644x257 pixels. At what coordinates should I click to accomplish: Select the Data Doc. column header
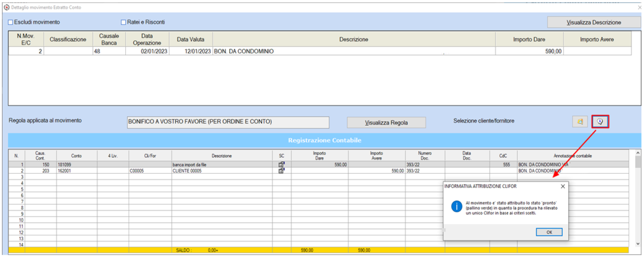coord(467,156)
